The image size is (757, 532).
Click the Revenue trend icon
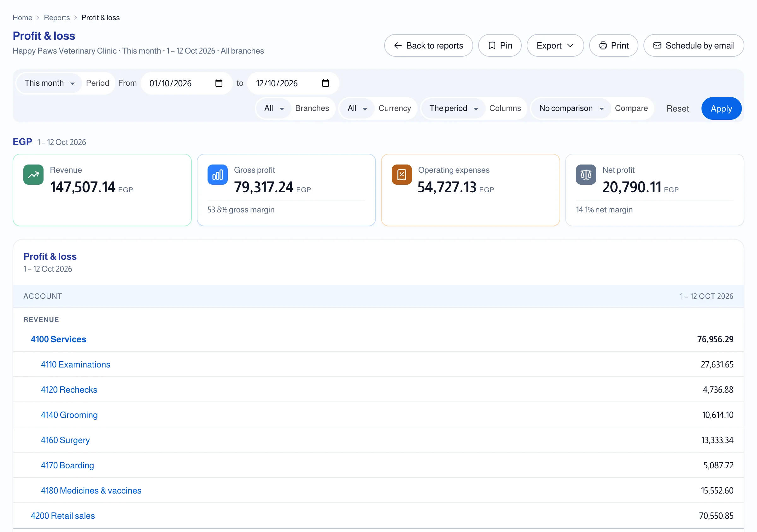click(x=33, y=175)
